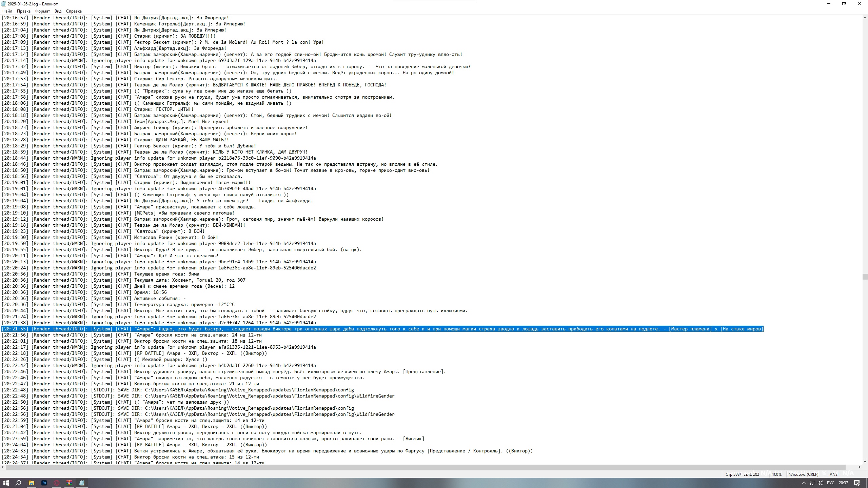Screen dimensions: 868x488
Task: Click line 'Тиам[Арварох.Акц.]: Мне! Мне нужен!'
Action: 115,122
